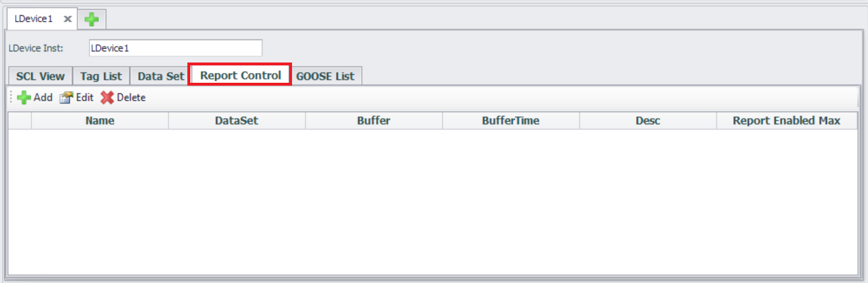Sort by the BufferTime column header
This screenshot has width=868, height=283.
[511, 121]
